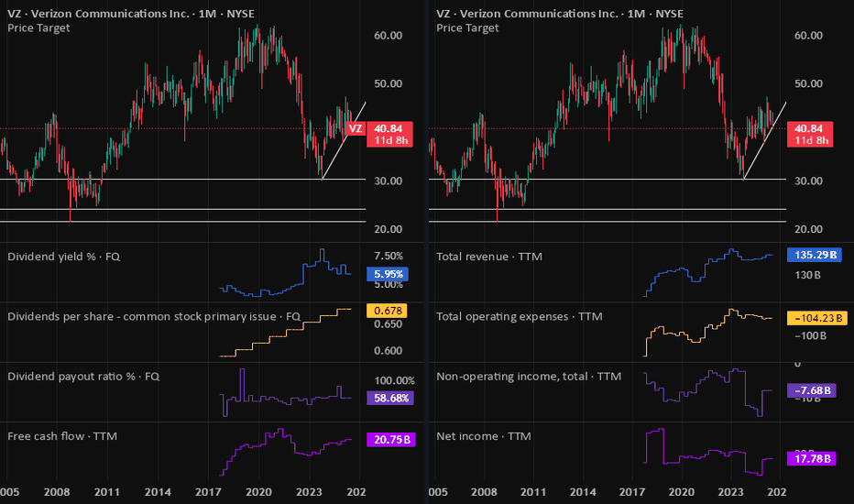
Task: Click the blue 135.29 B revenue value
Action: click(815, 255)
